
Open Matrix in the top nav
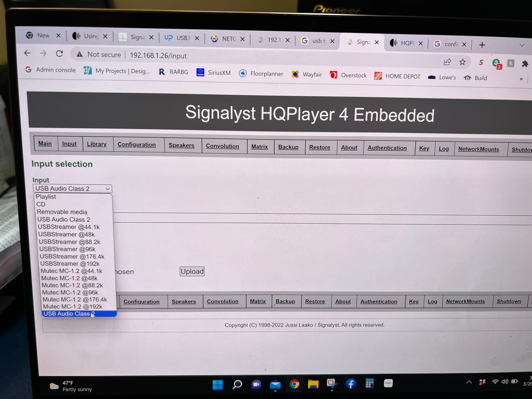(260, 147)
